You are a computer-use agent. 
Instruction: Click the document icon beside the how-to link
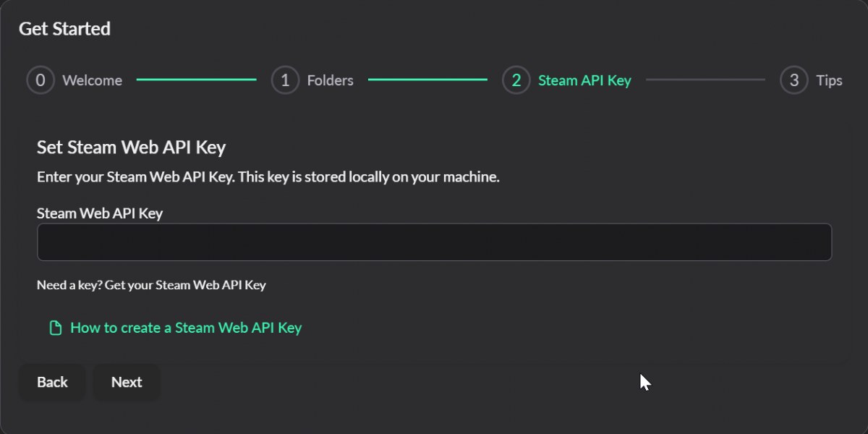point(55,328)
